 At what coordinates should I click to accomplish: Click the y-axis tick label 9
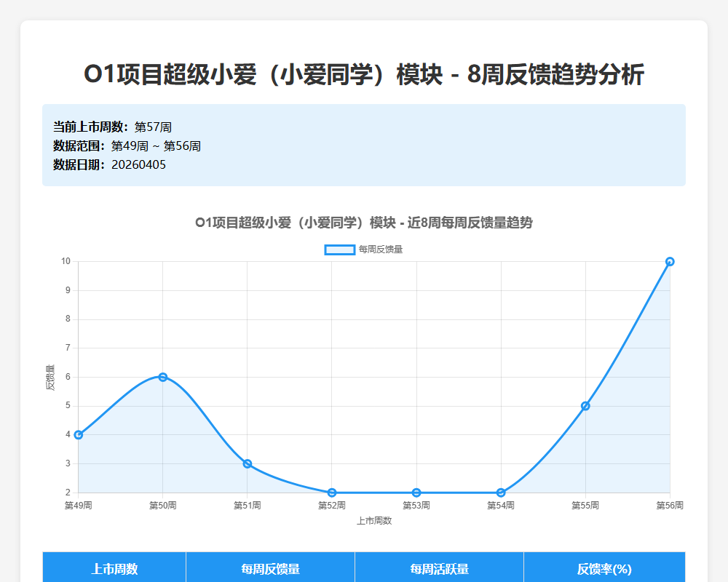tap(68, 290)
